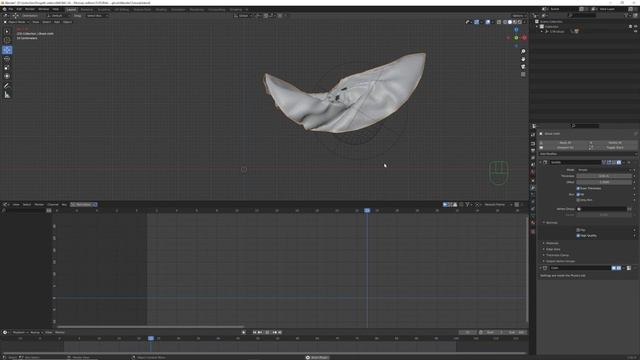Switch to the Sculpting workspace tab

[x=104, y=9]
